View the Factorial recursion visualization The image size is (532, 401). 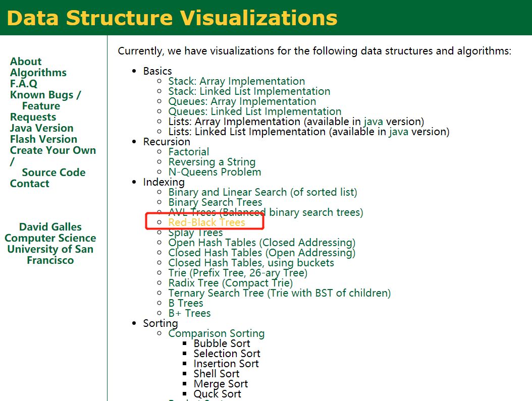pos(189,152)
